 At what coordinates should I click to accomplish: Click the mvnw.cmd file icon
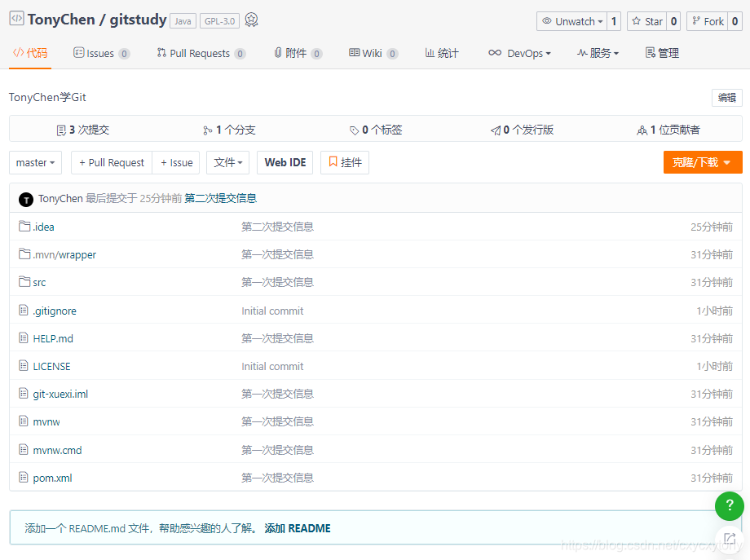24,449
